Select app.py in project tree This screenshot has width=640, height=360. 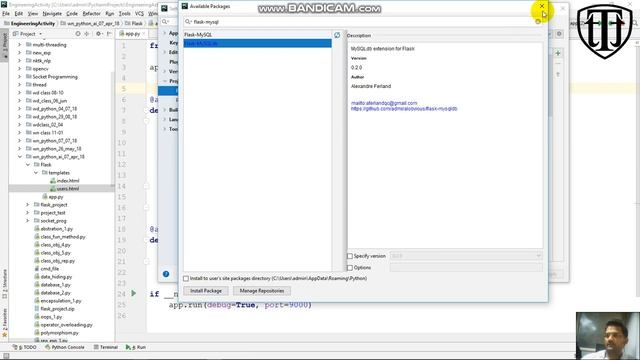(x=53, y=197)
